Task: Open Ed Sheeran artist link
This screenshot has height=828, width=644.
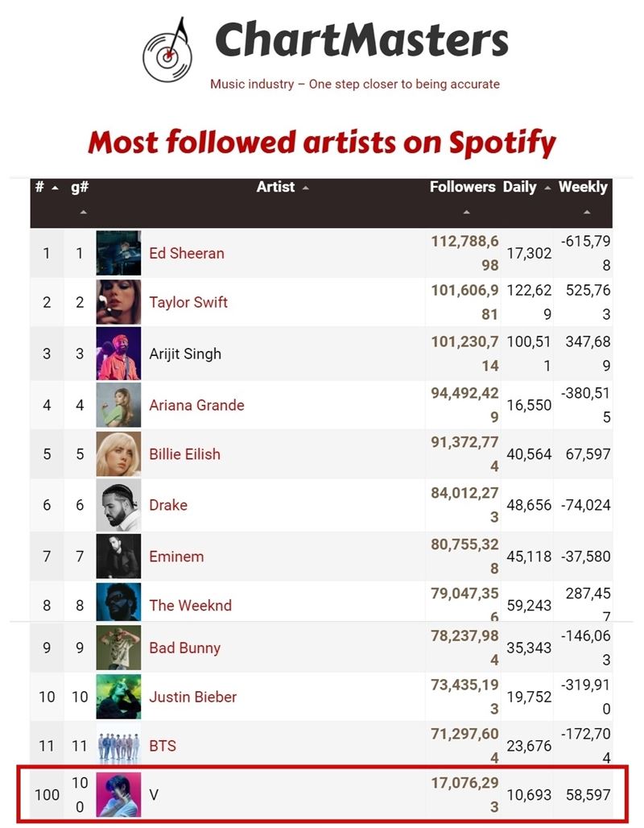Action: pyautogui.click(x=186, y=254)
